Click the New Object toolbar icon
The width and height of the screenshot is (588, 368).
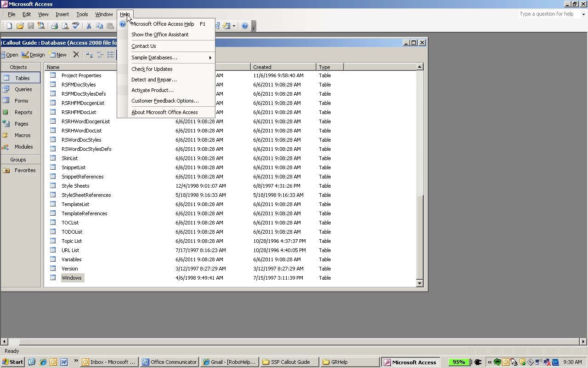coord(226,26)
